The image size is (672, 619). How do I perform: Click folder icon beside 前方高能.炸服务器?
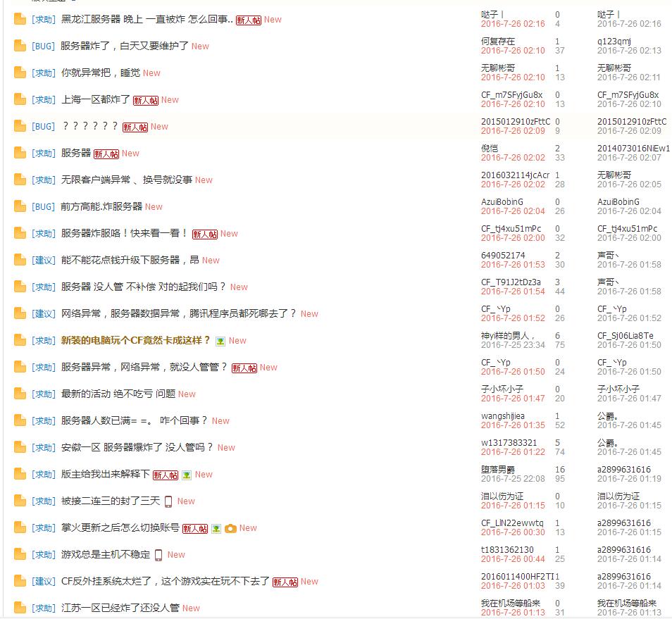(x=20, y=207)
